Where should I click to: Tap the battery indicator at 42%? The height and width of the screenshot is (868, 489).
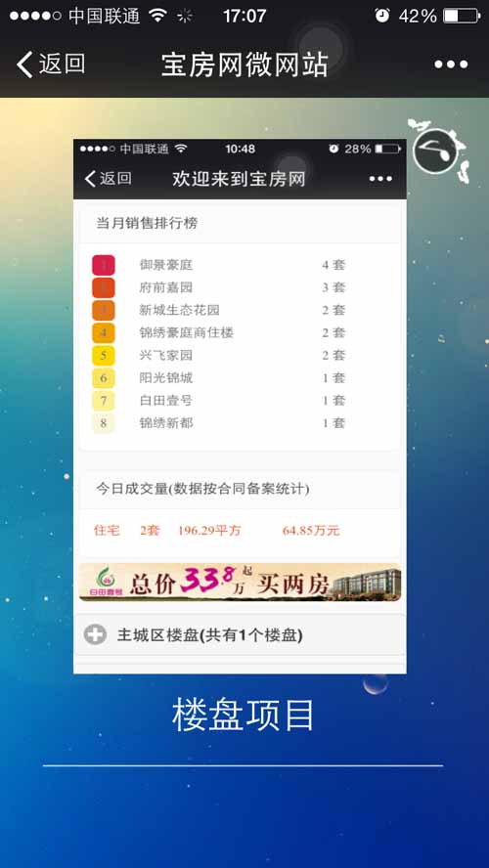click(x=461, y=16)
